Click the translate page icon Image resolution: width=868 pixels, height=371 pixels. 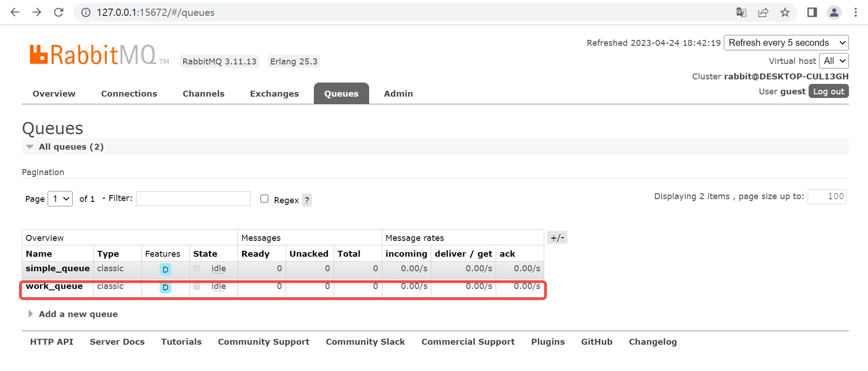741,12
